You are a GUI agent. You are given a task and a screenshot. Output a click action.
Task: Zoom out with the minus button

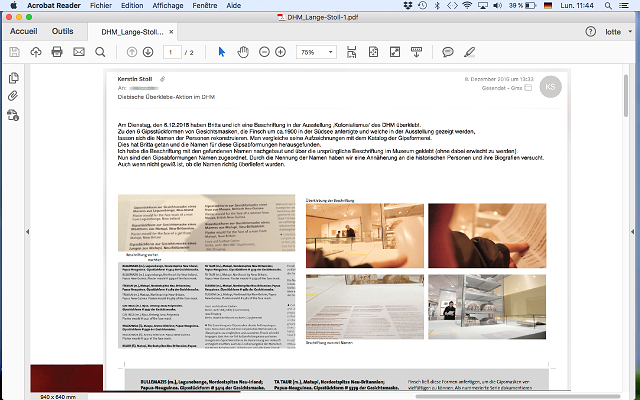click(264, 52)
